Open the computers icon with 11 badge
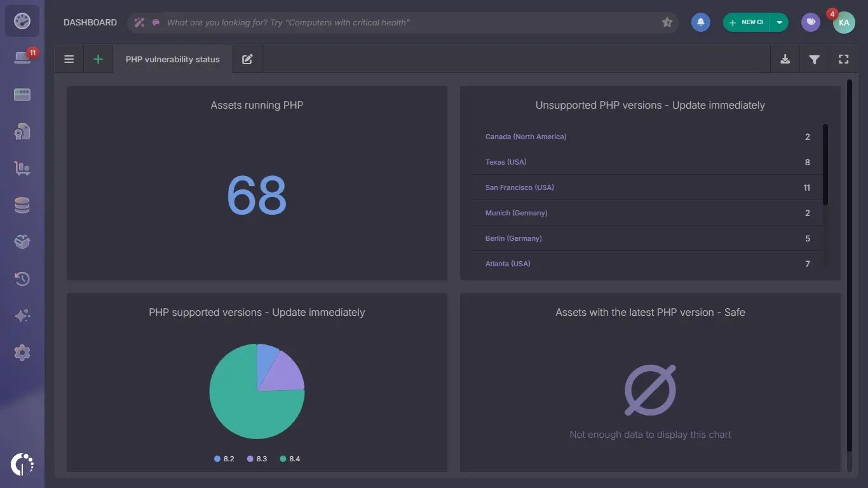 (22, 58)
